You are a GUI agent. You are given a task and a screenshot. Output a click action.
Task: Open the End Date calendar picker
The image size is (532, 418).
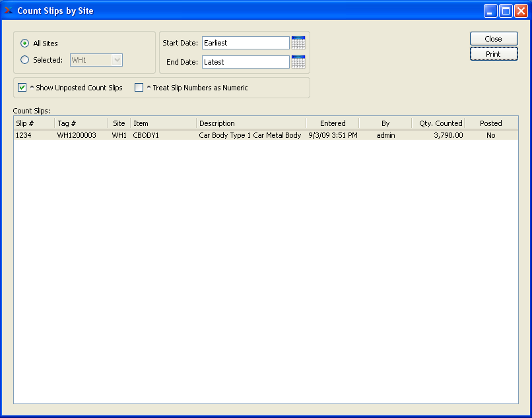[298, 62]
